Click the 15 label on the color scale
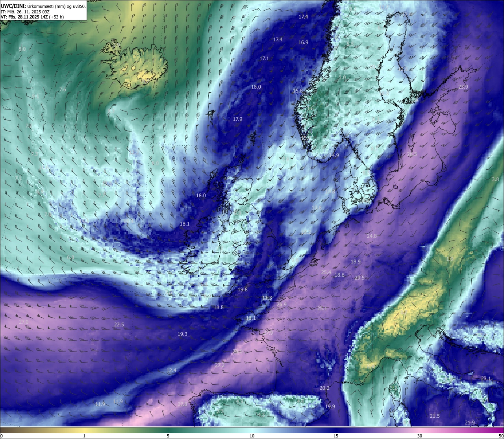 [x=336, y=435]
